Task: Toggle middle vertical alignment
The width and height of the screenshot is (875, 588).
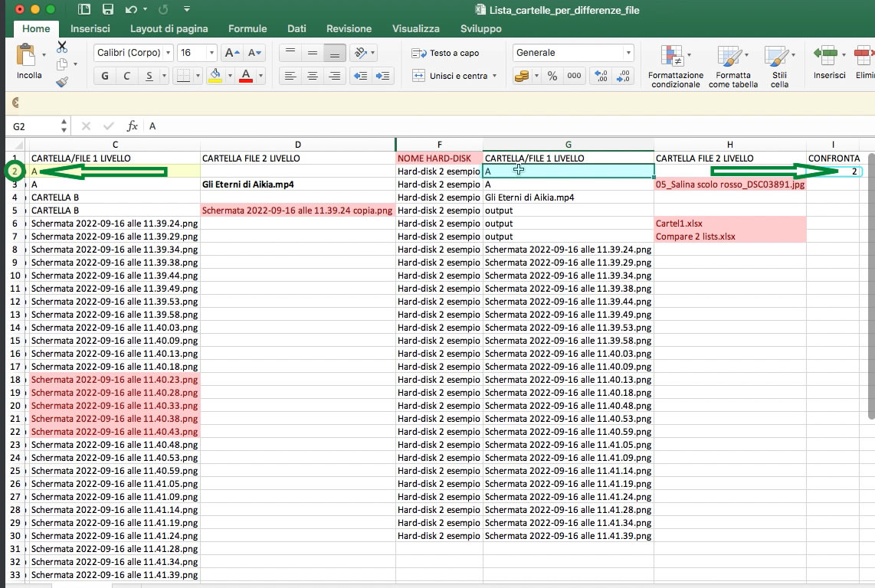Action: [313, 53]
